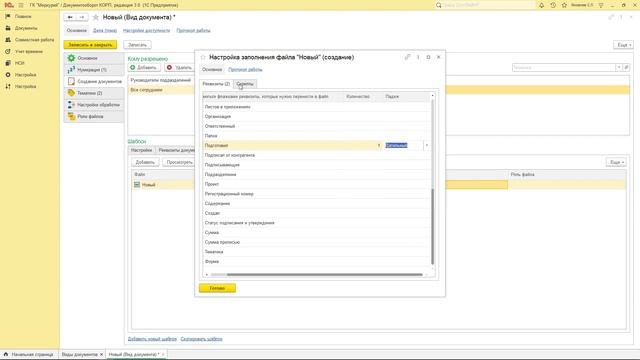Click the global search field in the title bar
The image size is (640, 360).
pos(488,5)
